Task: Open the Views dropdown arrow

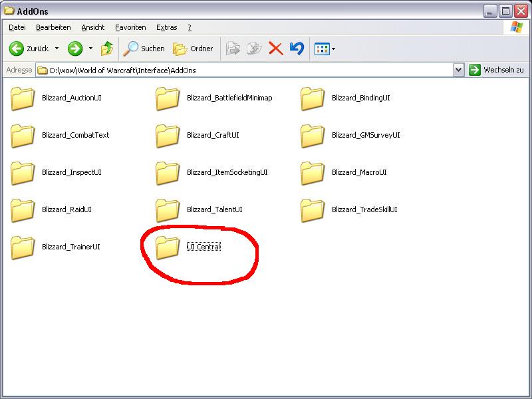Action: coord(334,49)
